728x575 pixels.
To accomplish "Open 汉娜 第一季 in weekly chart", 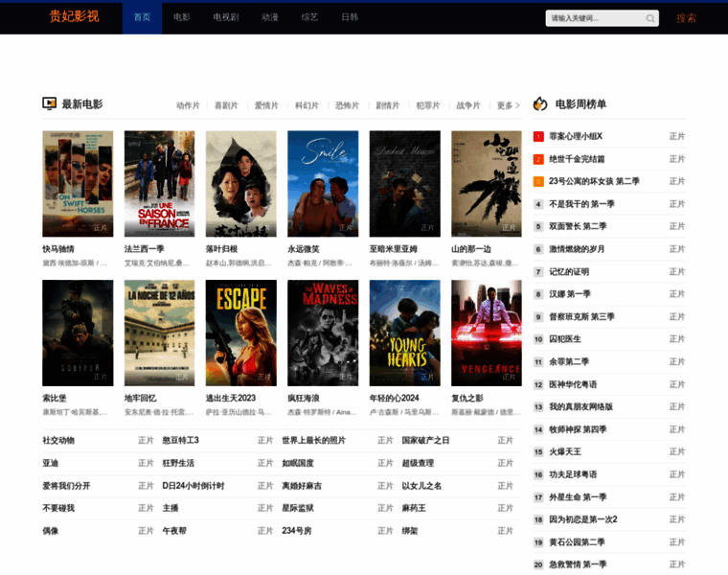I will coord(570,294).
